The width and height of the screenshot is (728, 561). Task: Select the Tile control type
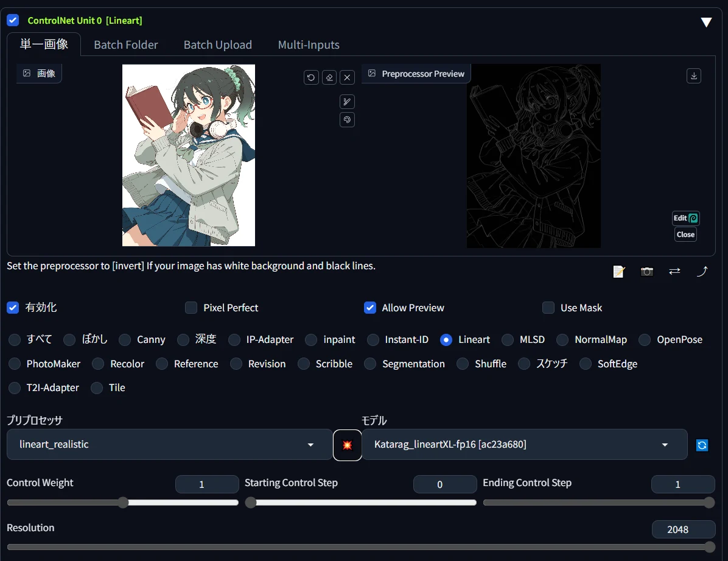97,388
